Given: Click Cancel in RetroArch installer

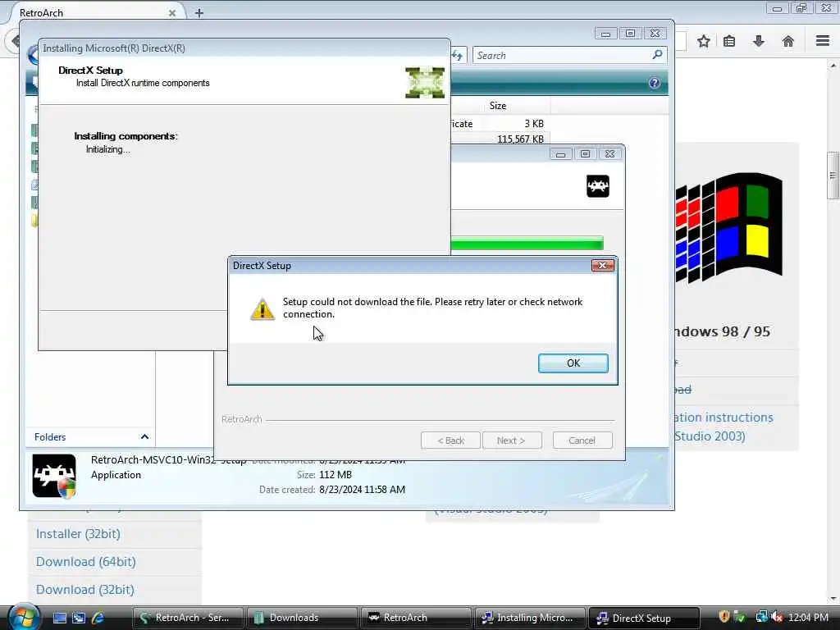Looking at the screenshot, I should tap(582, 441).
